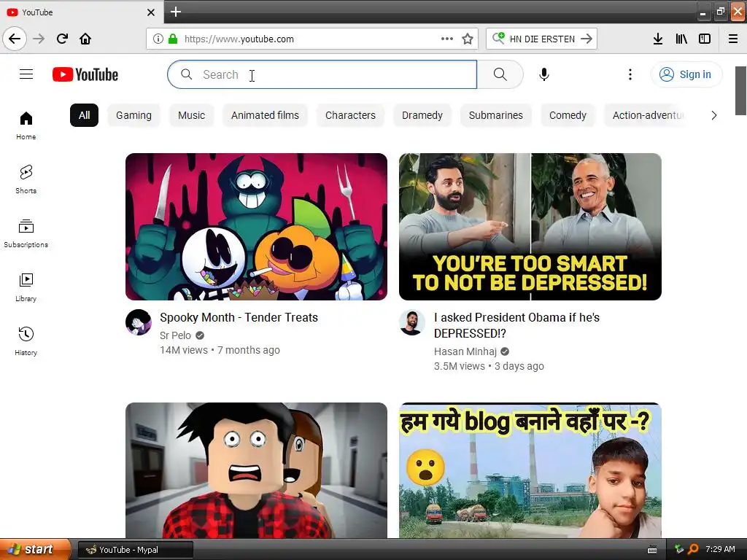The height and width of the screenshot is (560, 747).
Task: Open Hasan Minhaj channel name link
Action: (465, 351)
